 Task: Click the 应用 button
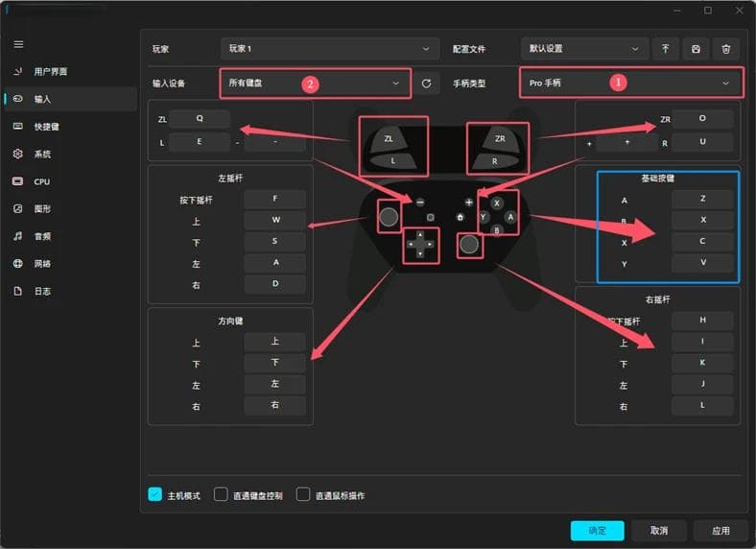coord(721,531)
